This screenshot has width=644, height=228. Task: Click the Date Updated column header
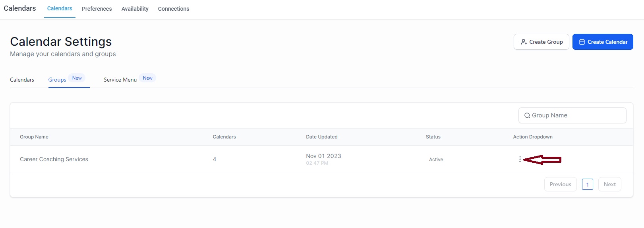pyautogui.click(x=321, y=137)
